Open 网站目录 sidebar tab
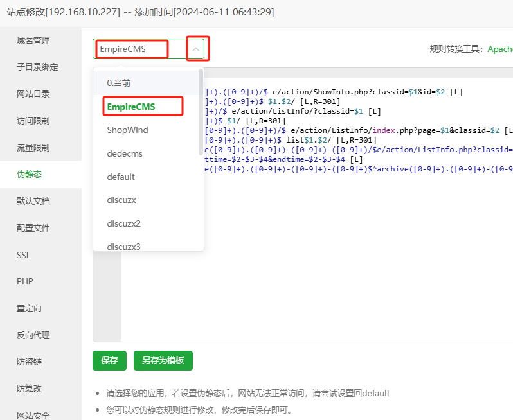 click(x=40, y=94)
